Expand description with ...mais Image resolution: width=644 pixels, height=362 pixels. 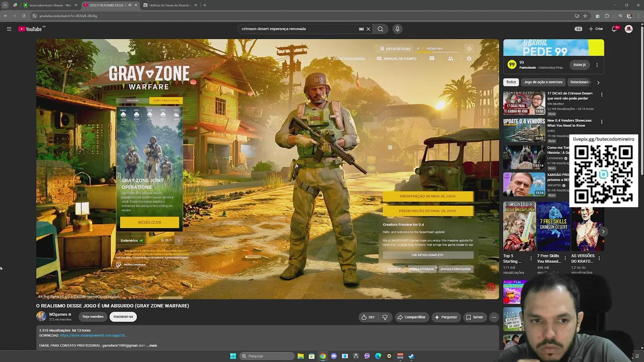[152, 345]
